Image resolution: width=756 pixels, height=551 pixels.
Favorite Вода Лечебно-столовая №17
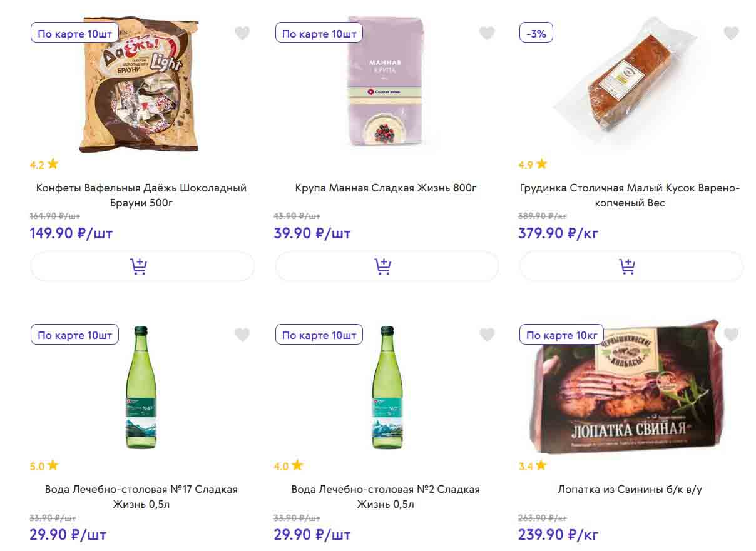pos(242,335)
